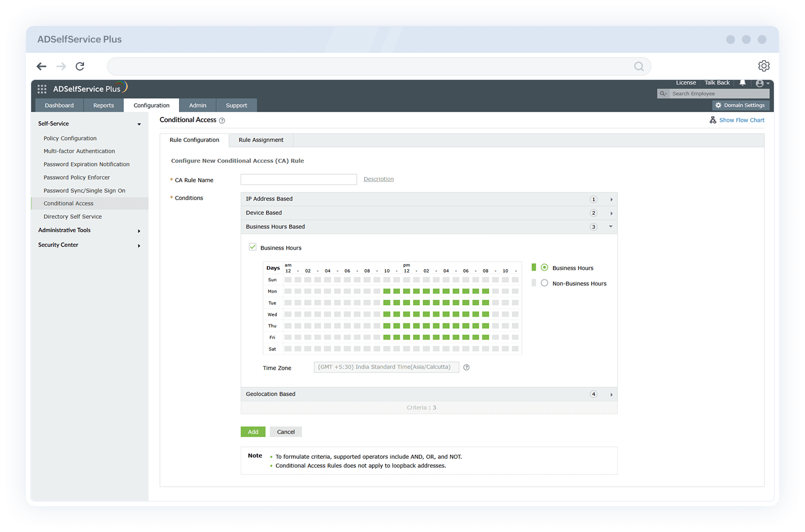Select the Business Hours radio button
This screenshot has height=532, width=805.
544,267
